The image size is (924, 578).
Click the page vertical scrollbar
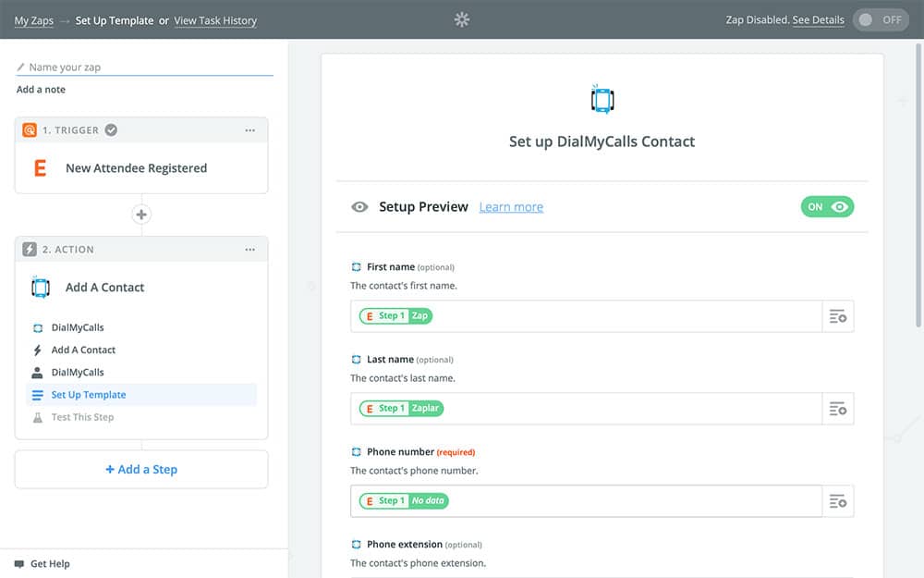click(918, 185)
